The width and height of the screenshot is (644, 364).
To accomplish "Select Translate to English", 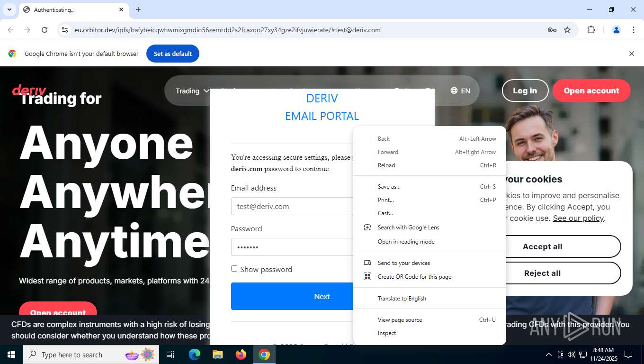I will [x=429, y=299].
